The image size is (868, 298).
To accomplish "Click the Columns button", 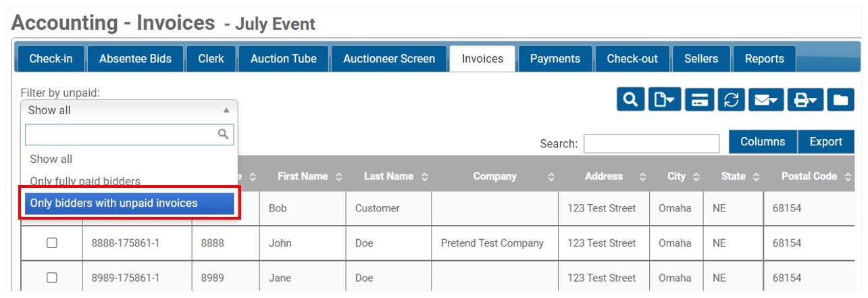I will (763, 142).
